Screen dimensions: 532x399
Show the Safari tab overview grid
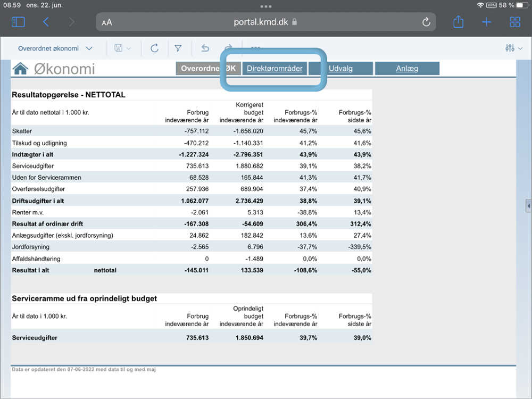coord(515,22)
